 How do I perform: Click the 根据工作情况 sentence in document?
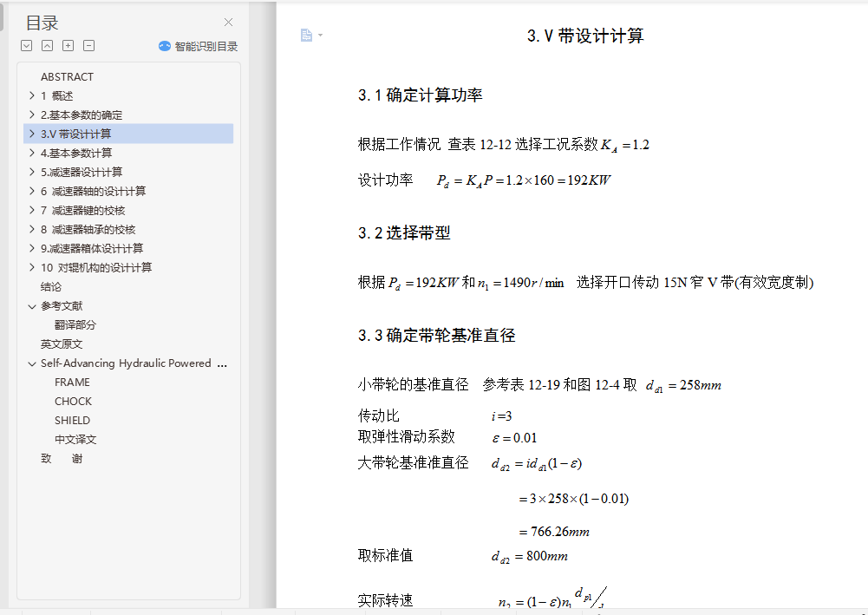(x=503, y=145)
